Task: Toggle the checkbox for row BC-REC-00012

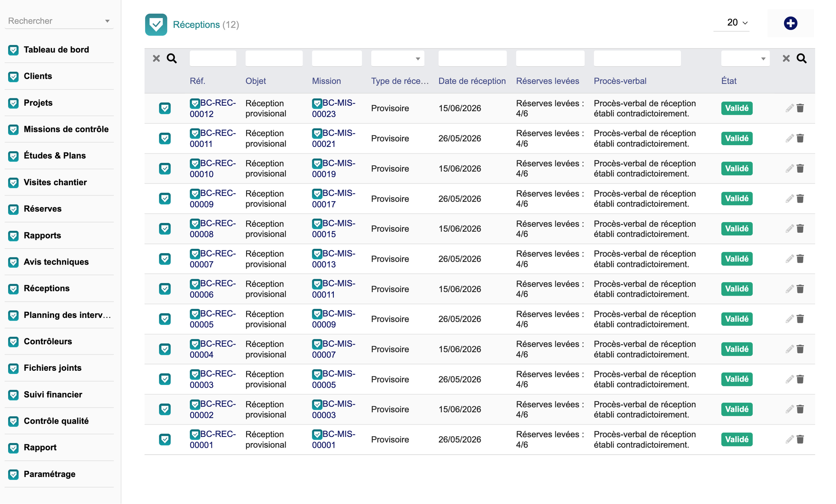Action: tap(165, 108)
